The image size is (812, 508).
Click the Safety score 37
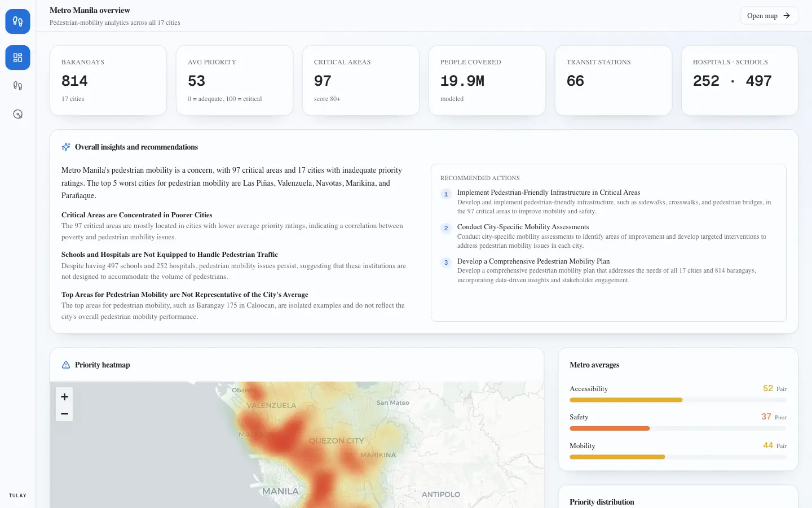click(766, 417)
